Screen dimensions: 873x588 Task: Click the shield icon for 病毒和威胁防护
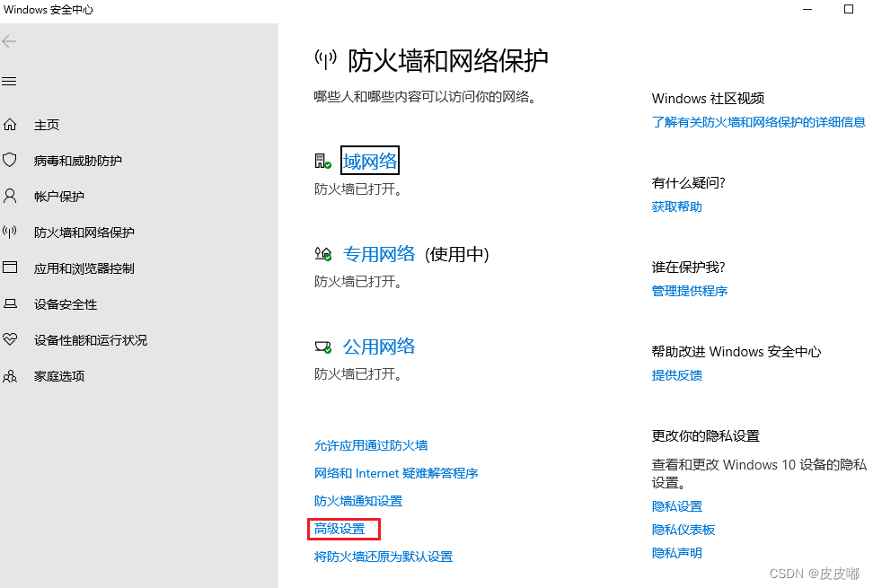[x=10, y=160]
